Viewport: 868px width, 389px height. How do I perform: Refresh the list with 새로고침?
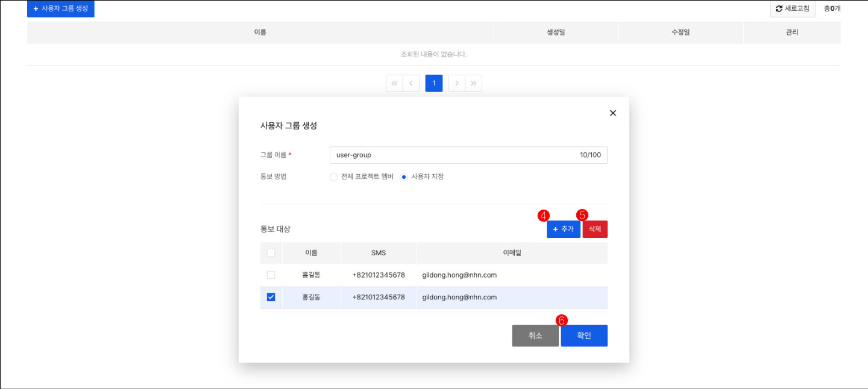793,8
